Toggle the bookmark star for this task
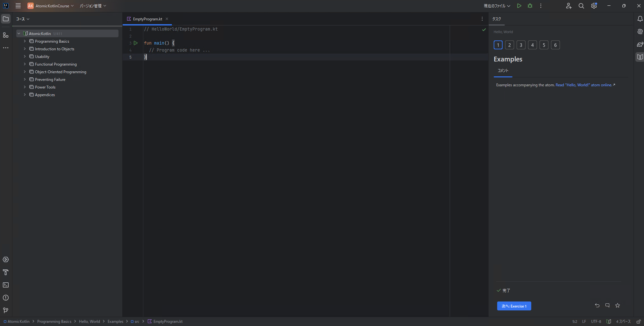 tap(618, 305)
